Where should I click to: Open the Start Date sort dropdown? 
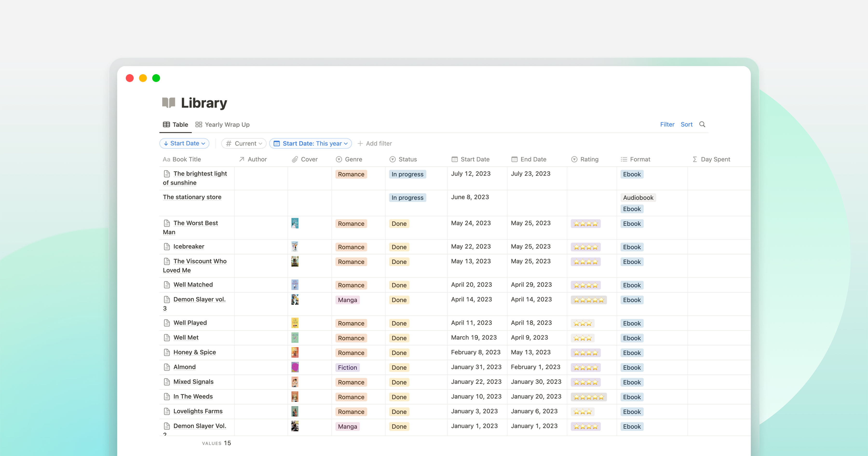[x=184, y=143]
